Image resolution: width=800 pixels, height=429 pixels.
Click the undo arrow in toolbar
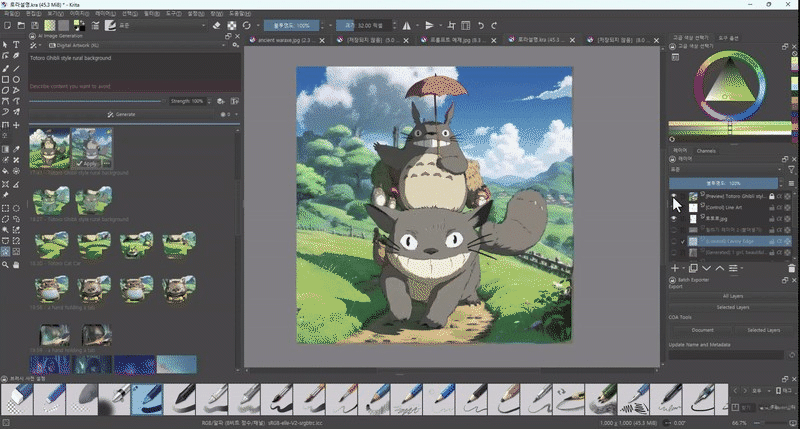482,25
